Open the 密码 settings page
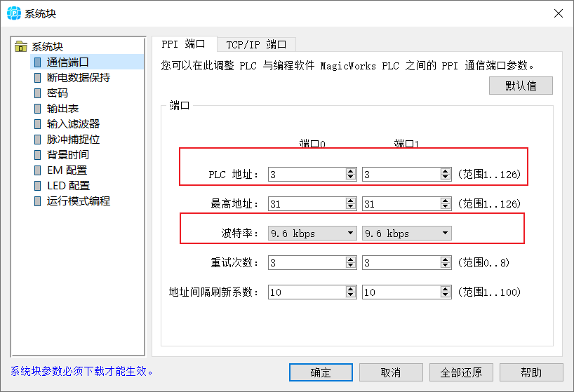 [58, 93]
